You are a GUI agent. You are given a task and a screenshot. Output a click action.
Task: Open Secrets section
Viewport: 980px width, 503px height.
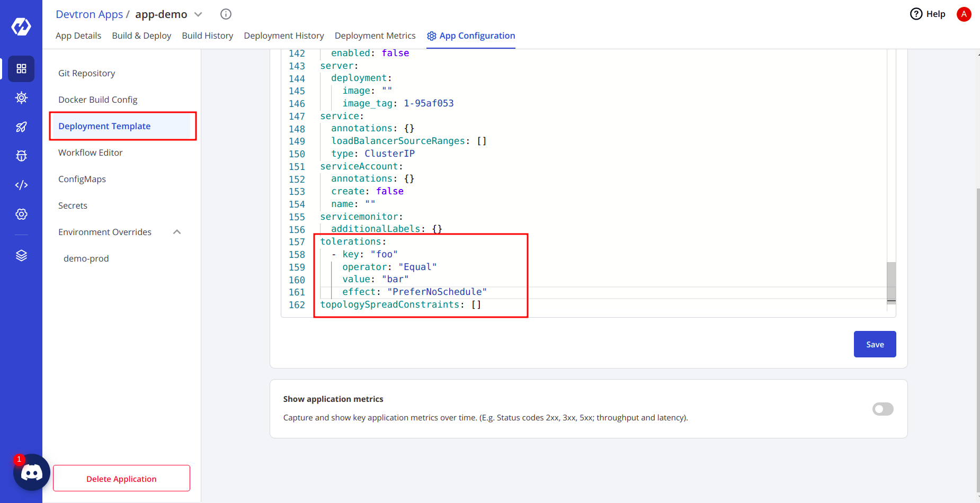[x=73, y=205]
